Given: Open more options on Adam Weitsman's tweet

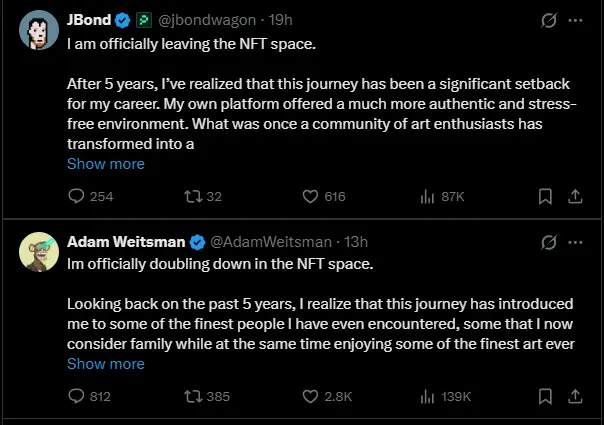Looking at the screenshot, I should 575,242.
